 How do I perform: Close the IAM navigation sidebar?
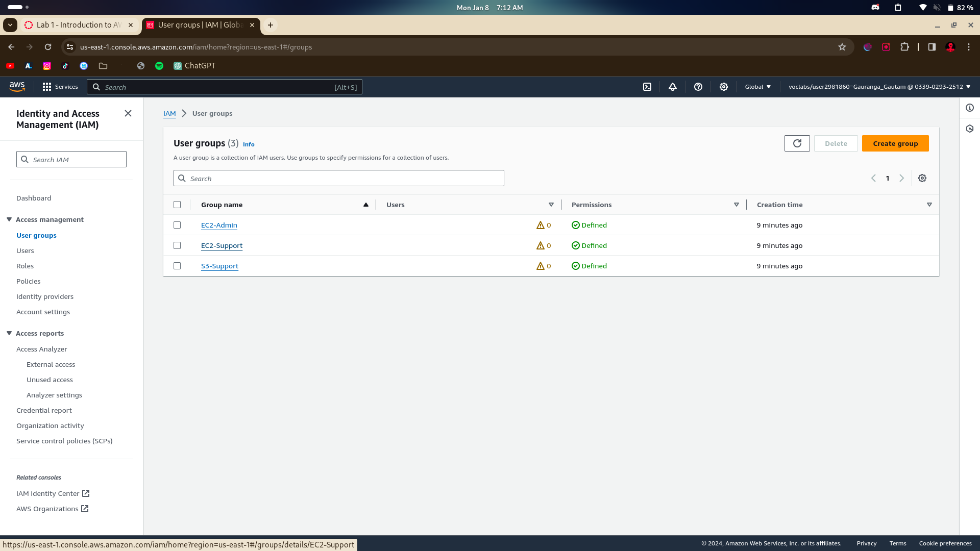click(128, 113)
